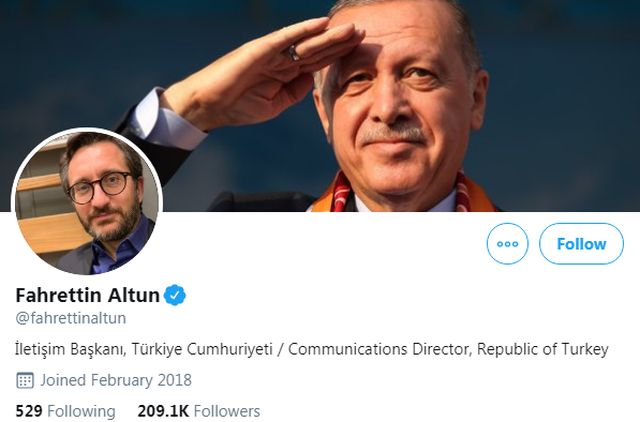640x422 pixels.
Task: Click the Turkish bio text İletişim Başkanı
Action: pos(71,349)
